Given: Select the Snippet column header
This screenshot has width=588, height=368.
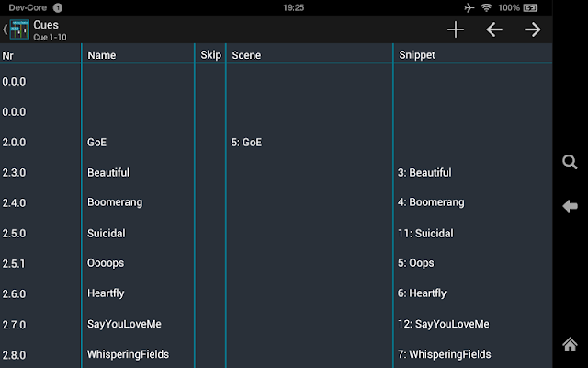Looking at the screenshot, I should [x=417, y=55].
